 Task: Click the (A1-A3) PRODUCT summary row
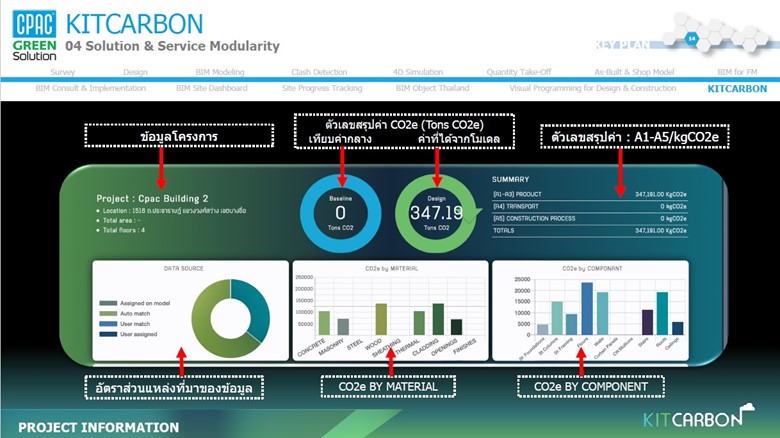[589, 195]
